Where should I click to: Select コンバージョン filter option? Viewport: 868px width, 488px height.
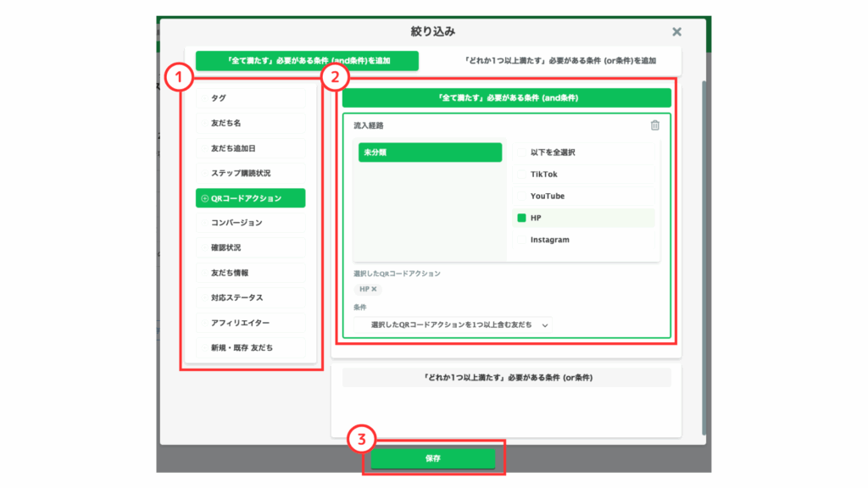click(250, 223)
